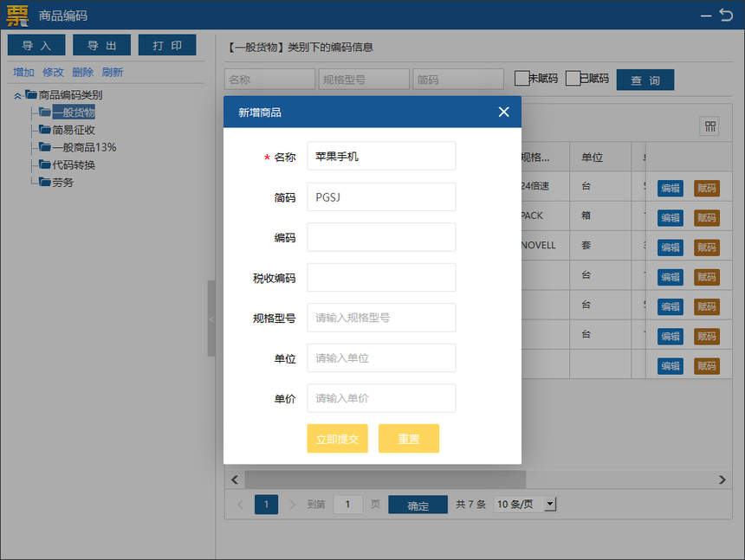Click the 名称 field containing 苹果手机

pyautogui.click(x=381, y=156)
